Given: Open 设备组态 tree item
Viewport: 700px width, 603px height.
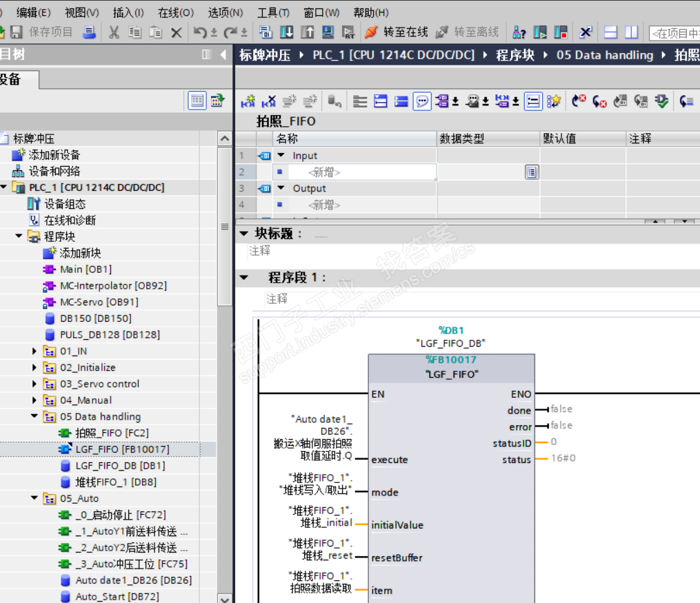Looking at the screenshot, I should pyautogui.click(x=65, y=204).
